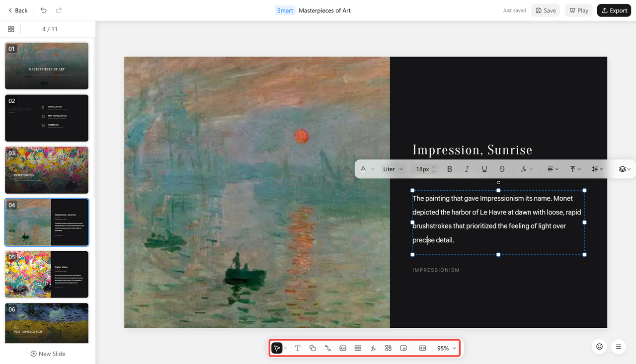Redo the last undone action
636x364 pixels.
pyautogui.click(x=59, y=10)
